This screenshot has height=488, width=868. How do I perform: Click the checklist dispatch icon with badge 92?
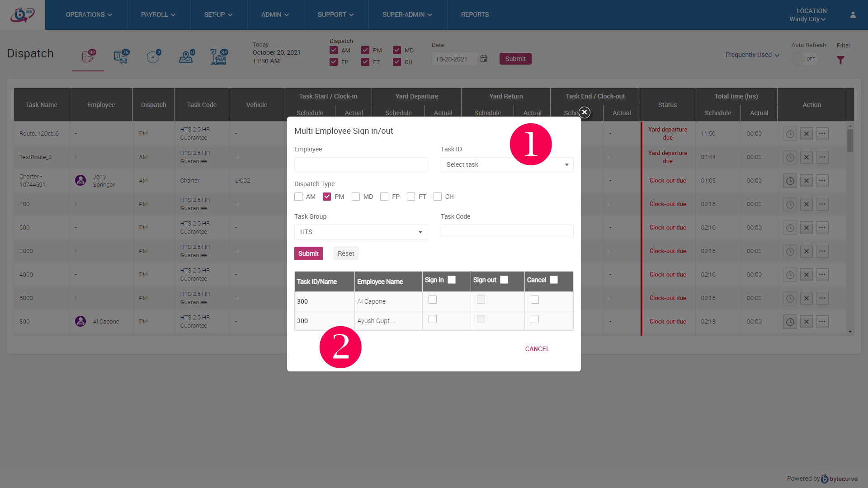click(88, 56)
